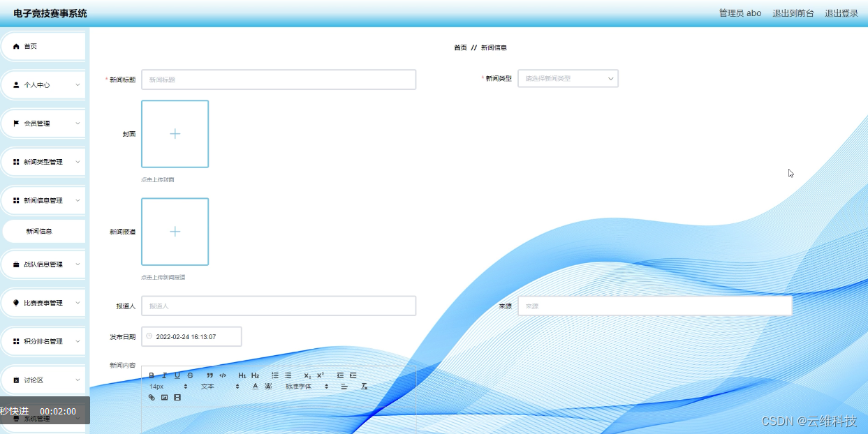Image resolution: width=868 pixels, height=434 pixels.
Task: Insert a hyperlink in the editor
Action: click(152, 397)
